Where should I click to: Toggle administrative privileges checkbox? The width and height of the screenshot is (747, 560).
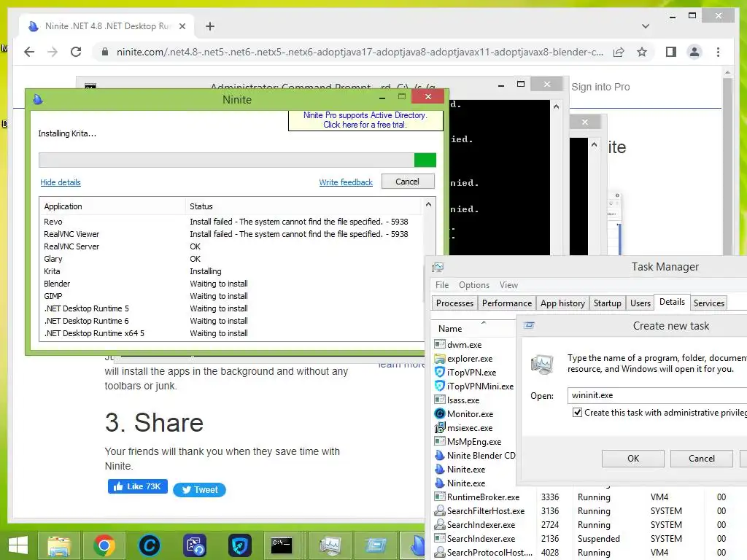578,413
